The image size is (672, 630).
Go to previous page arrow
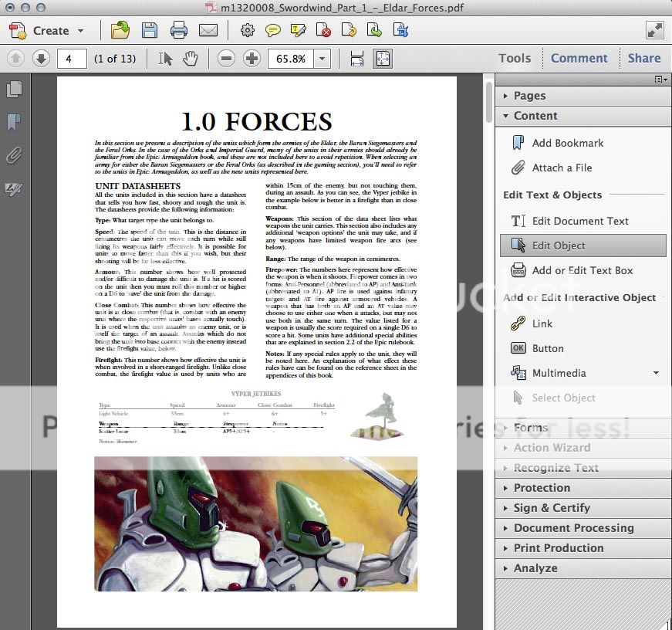[x=15, y=59]
